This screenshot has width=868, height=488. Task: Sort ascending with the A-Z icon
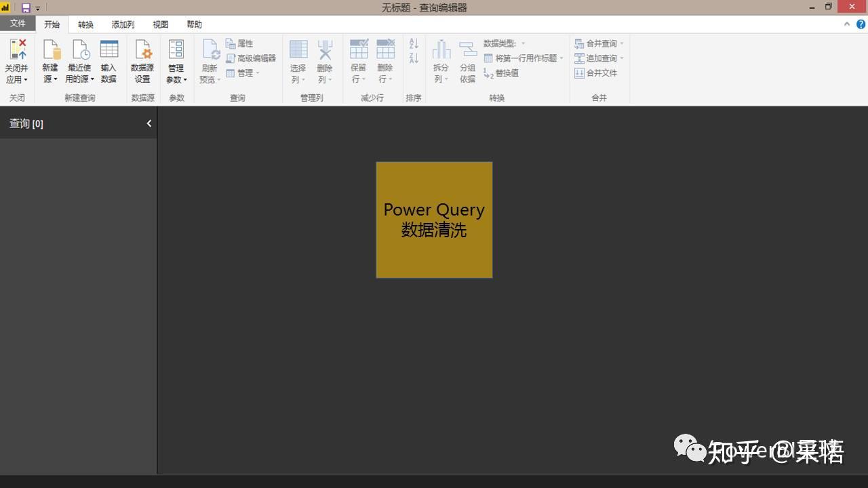tap(414, 43)
